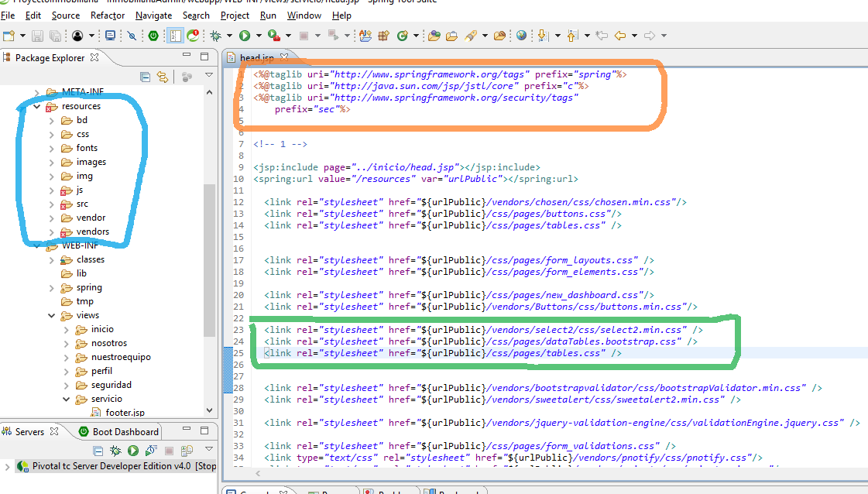Expand the vendors folder
Viewport: 868px width, 494px height.
coord(51,232)
